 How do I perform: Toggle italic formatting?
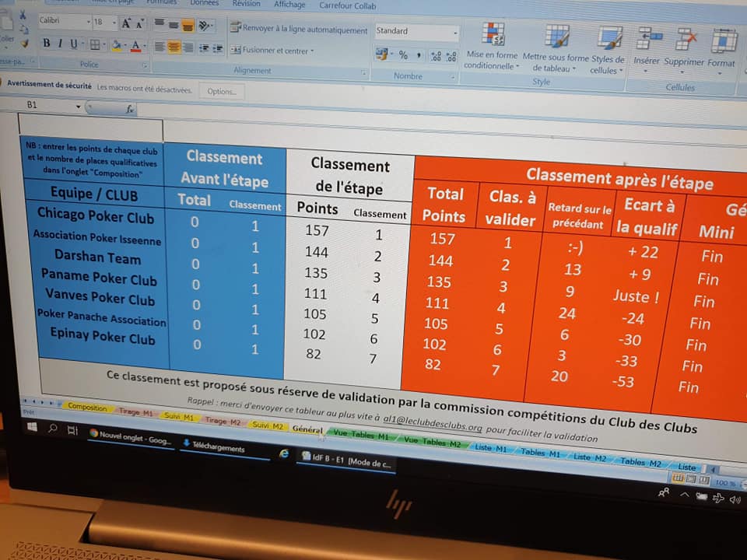pyautogui.click(x=59, y=44)
